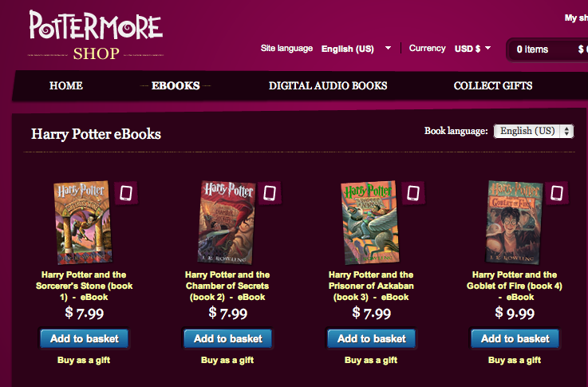Open the Goblet of Fire book title link
The image size is (588, 387).
515,286
